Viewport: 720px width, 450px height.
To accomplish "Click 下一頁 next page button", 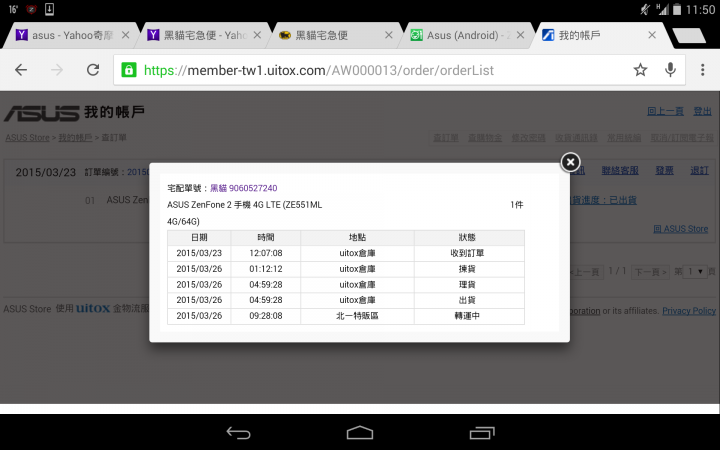I will pos(650,272).
